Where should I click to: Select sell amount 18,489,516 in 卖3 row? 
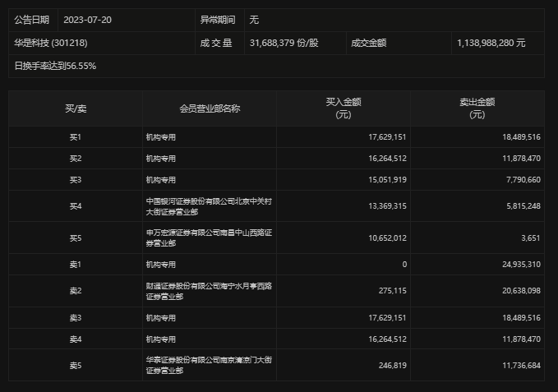(521, 318)
